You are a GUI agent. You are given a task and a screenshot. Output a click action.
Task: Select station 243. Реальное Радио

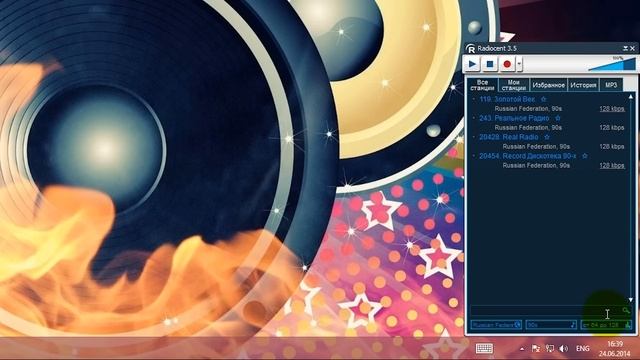coord(514,118)
